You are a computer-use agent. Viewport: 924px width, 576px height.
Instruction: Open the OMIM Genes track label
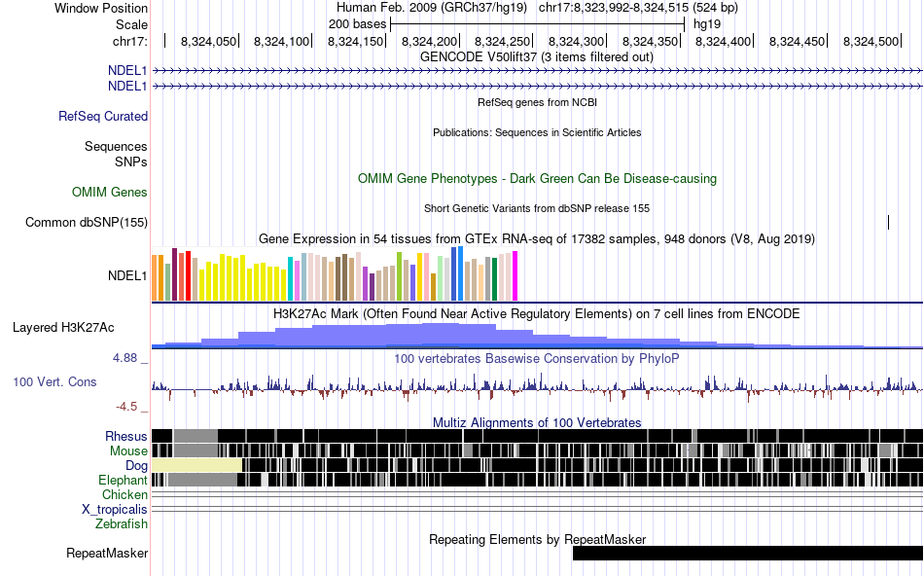(110, 193)
